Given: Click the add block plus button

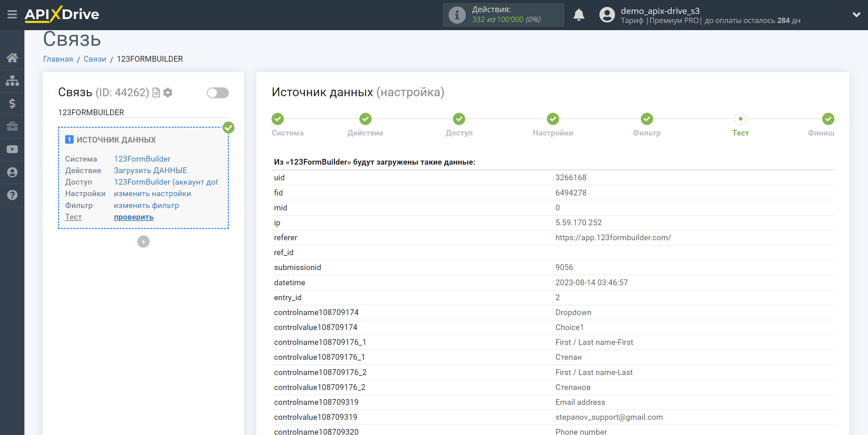Looking at the screenshot, I should click(x=143, y=242).
